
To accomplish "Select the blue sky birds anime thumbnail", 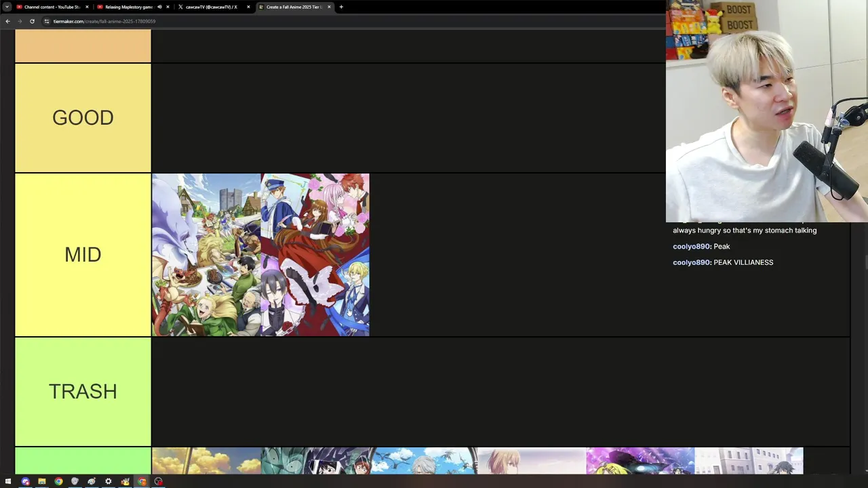I will [424, 461].
